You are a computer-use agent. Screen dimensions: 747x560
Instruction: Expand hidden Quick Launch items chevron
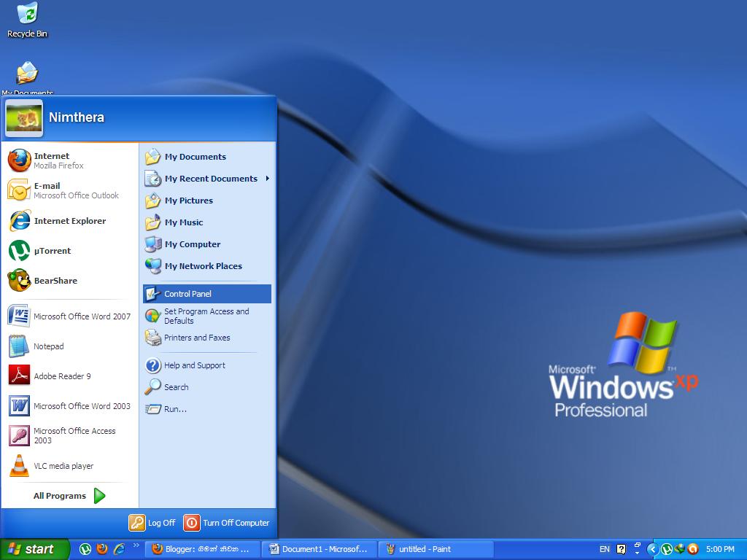(136, 545)
